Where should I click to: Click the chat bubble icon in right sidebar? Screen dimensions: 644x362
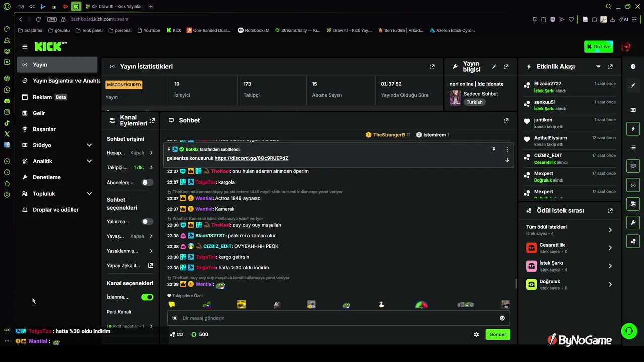click(633, 166)
